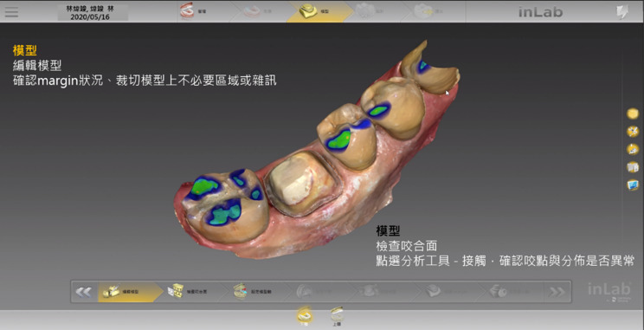Open the blue screen view options icon
This screenshot has width=644, height=330.
pos(633,185)
